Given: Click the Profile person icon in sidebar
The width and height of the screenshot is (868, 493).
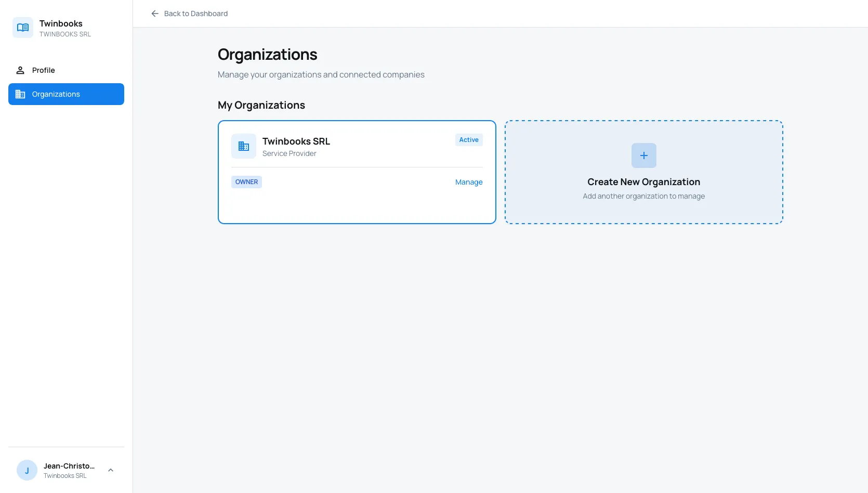Looking at the screenshot, I should click(20, 70).
